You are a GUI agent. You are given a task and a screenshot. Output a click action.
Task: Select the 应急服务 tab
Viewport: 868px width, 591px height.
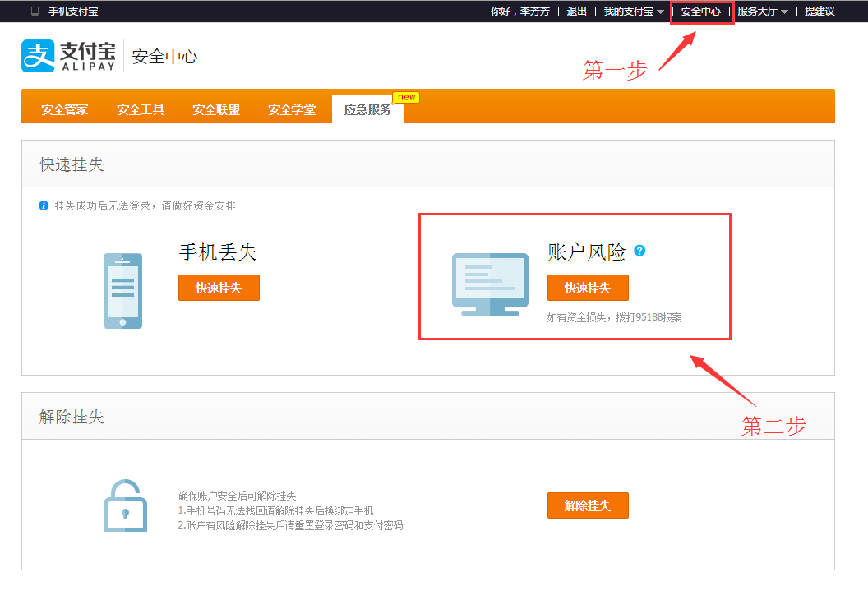tap(367, 110)
